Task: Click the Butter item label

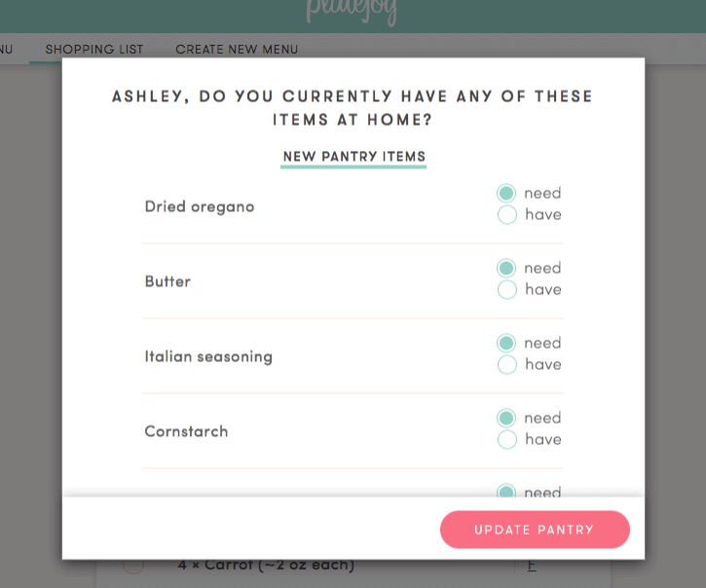Action: point(167,282)
